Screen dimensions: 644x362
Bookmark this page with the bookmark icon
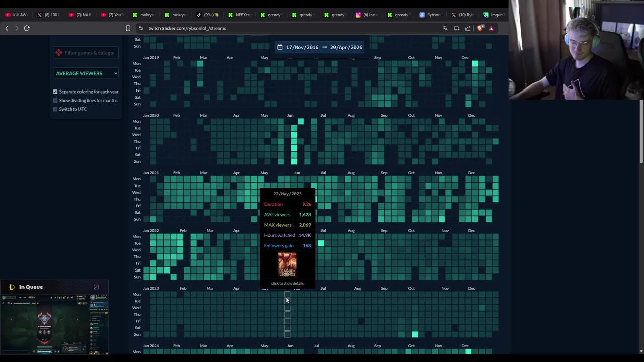[x=128, y=28]
